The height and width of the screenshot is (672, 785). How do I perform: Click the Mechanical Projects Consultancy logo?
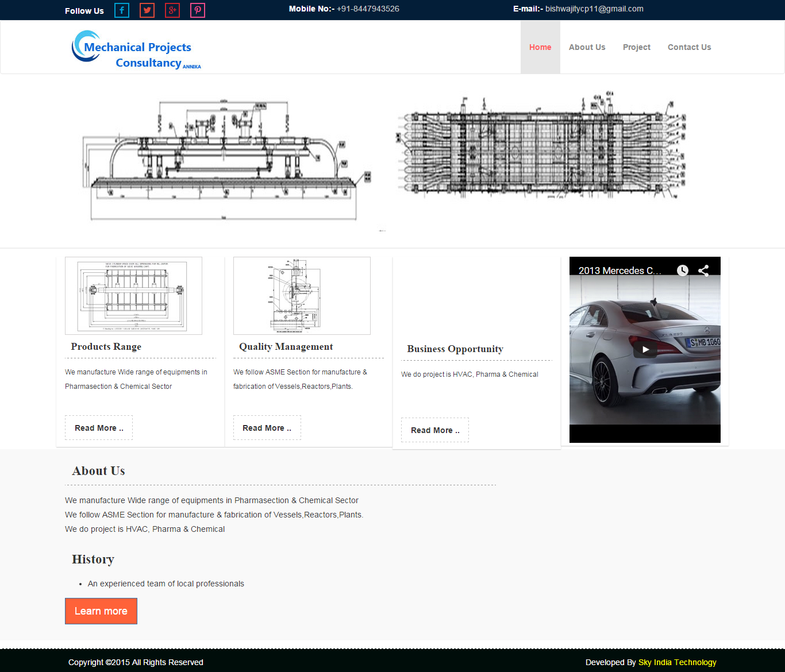coord(136,51)
